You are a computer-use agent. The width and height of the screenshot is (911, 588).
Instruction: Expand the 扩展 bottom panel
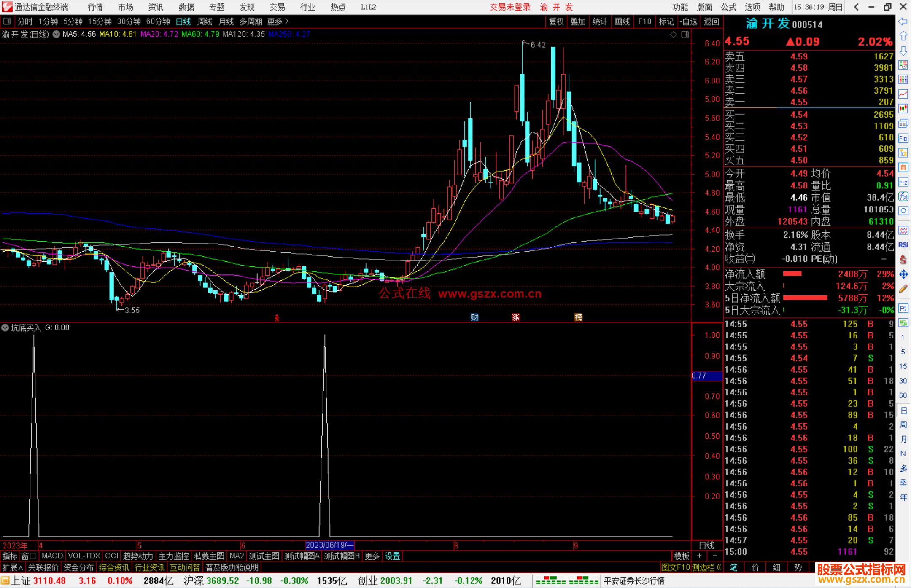coord(12,567)
